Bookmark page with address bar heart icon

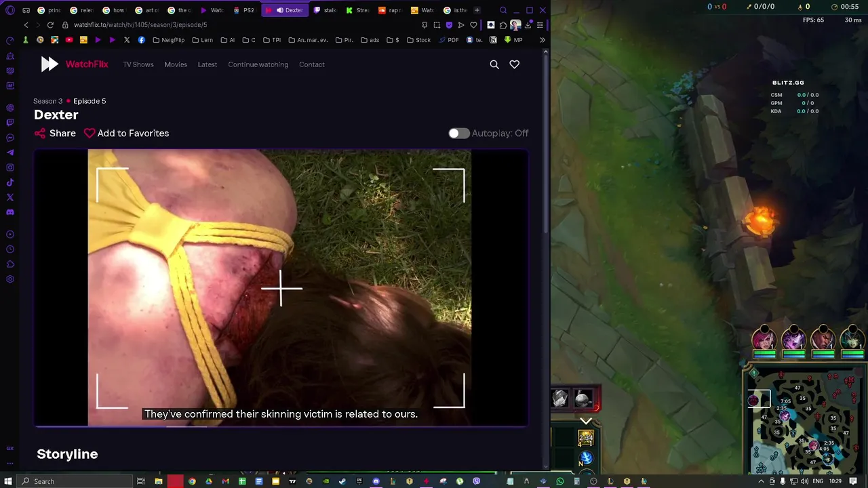point(473,25)
